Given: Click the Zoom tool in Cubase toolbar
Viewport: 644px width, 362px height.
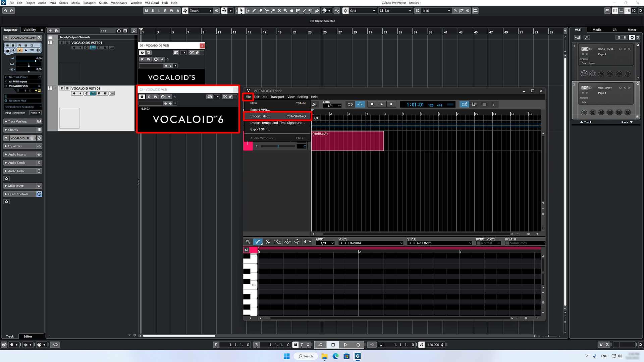Looking at the screenshot, I should 285,10.
